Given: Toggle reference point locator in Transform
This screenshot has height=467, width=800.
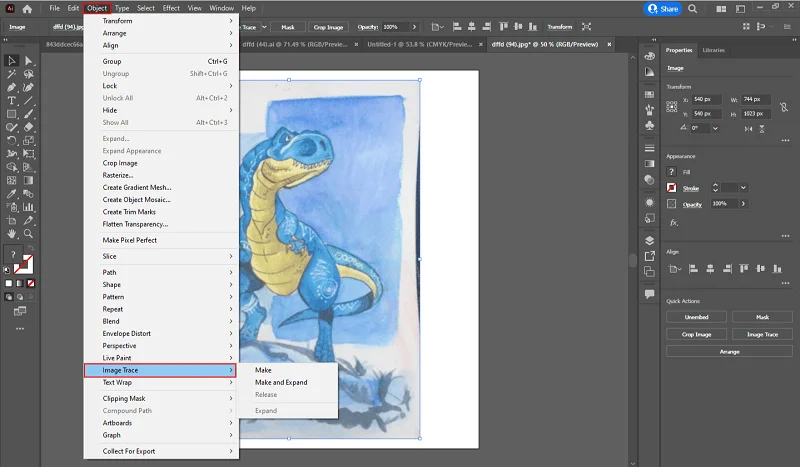Looking at the screenshot, I should [672, 107].
